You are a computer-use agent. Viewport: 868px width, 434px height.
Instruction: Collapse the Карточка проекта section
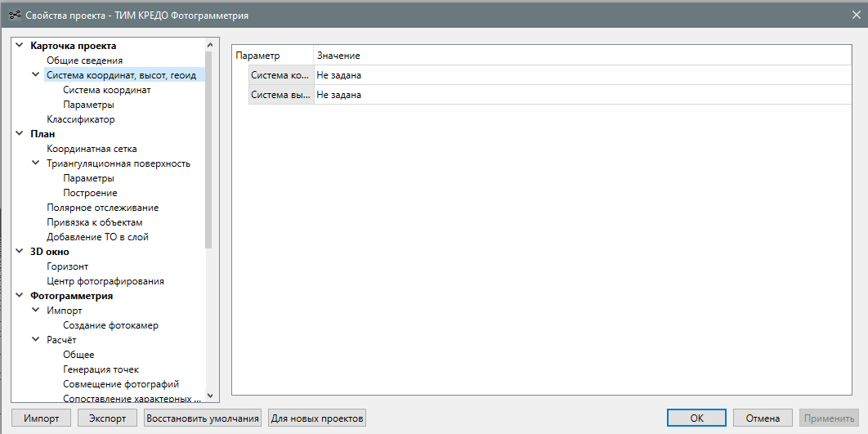click(20, 46)
